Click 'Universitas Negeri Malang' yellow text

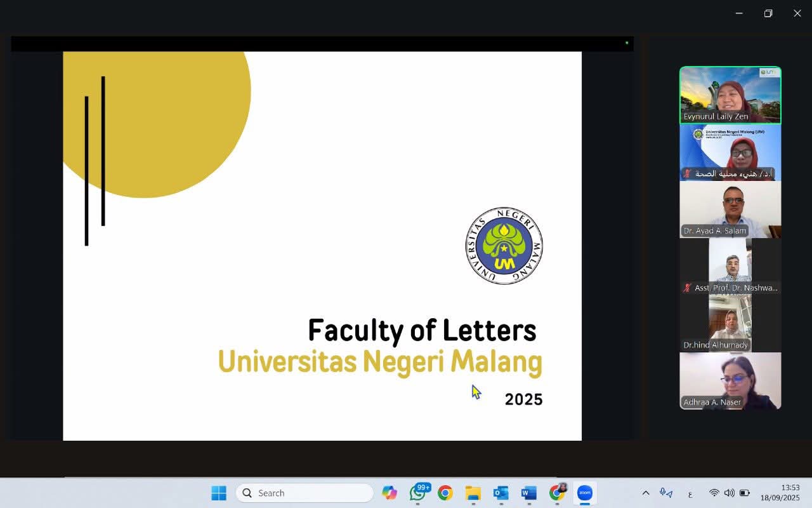pos(380,362)
